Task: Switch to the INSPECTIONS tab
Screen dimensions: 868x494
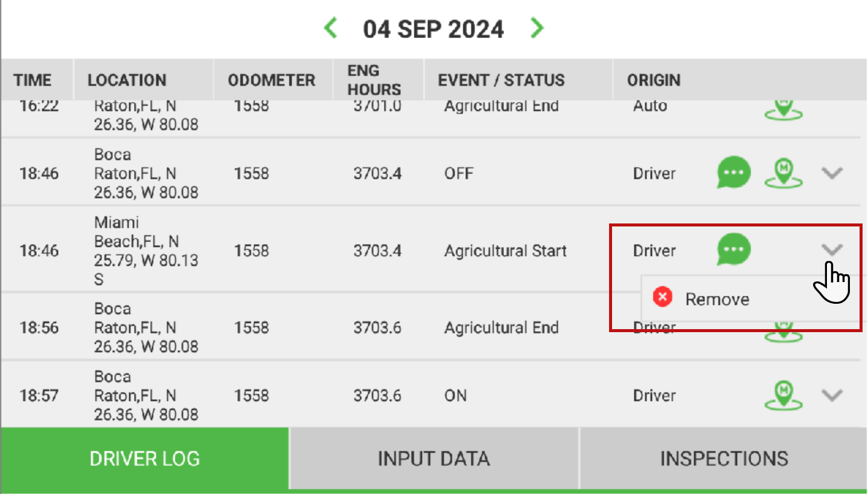Action: [724, 458]
